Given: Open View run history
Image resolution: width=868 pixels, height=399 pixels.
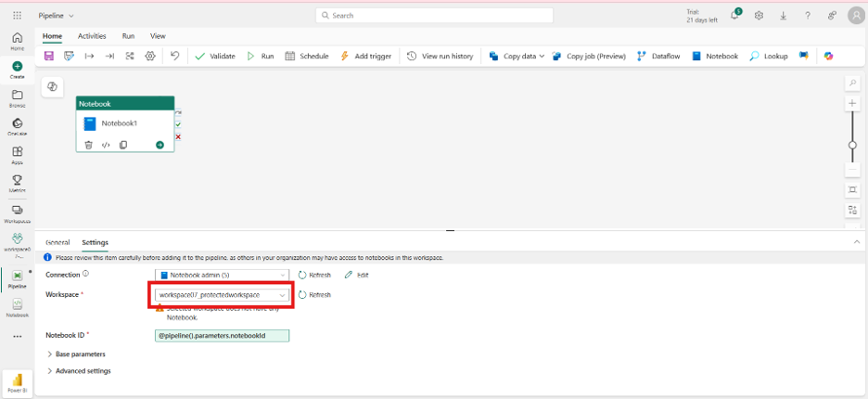Looking at the screenshot, I should point(440,56).
